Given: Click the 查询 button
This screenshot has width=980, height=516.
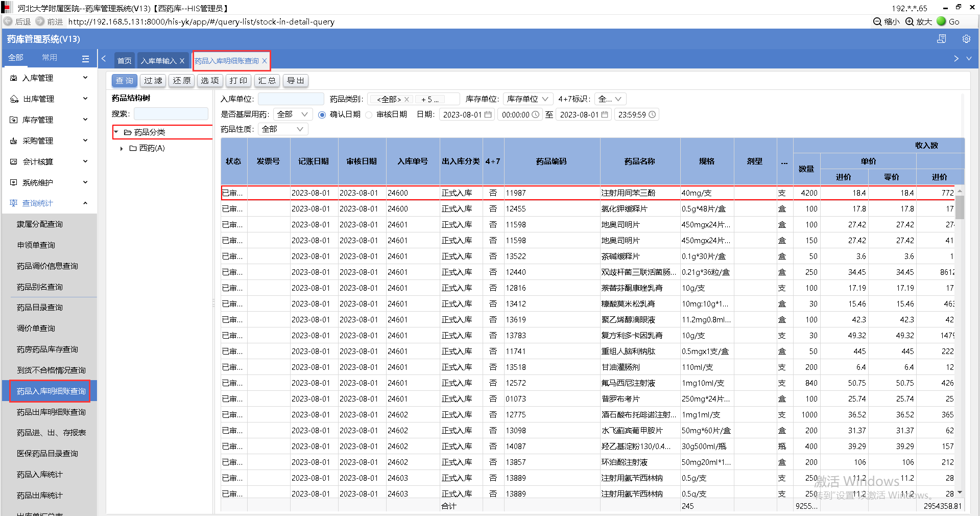Looking at the screenshot, I should point(124,81).
